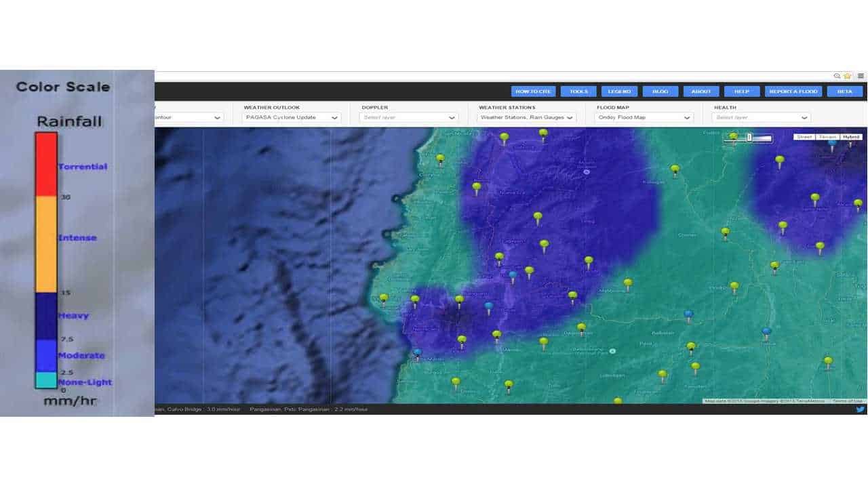868x488 pixels.
Task: Click the blue marker near Ballesteros
Action: pyautogui.click(x=688, y=314)
